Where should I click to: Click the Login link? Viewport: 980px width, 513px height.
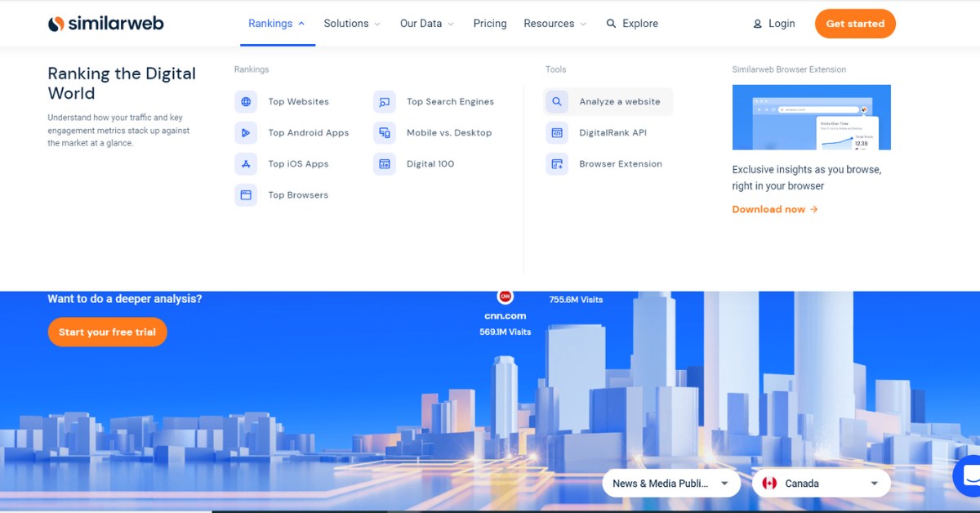click(x=782, y=24)
